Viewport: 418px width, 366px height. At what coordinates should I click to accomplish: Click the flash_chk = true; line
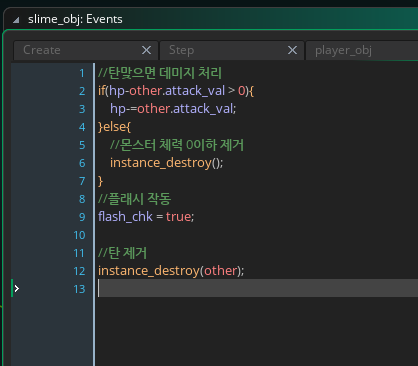pyautogui.click(x=146, y=217)
